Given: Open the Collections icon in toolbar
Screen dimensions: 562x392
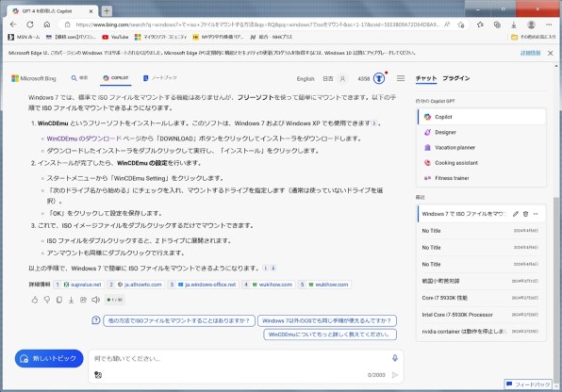Looking at the screenshot, I should (x=497, y=24).
